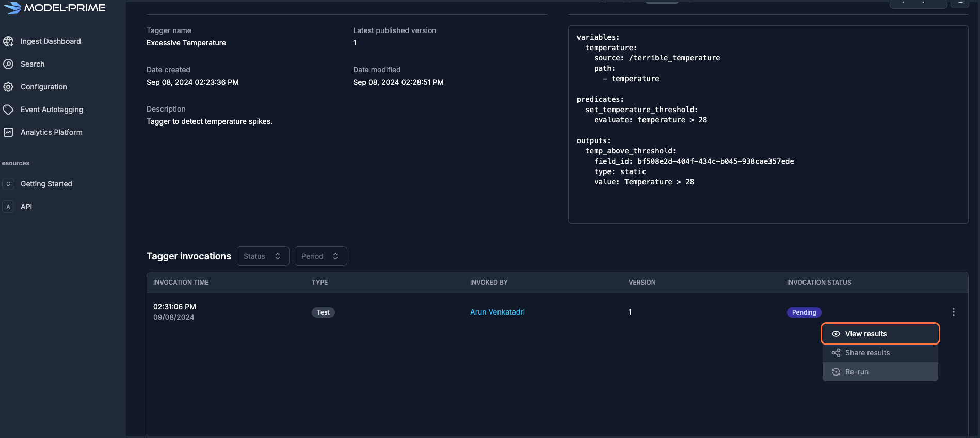Click the "type: static" YAML line
The height and width of the screenshot is (438, 980).
point(620,171)
